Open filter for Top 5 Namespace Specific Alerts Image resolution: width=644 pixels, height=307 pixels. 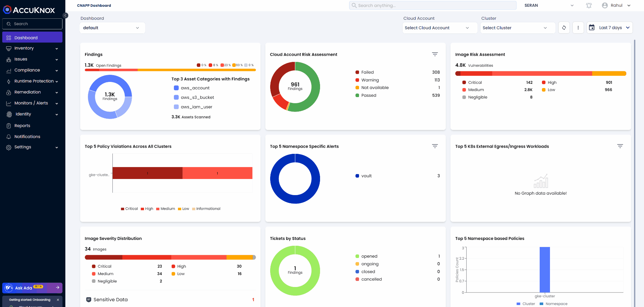[x=435, y=146]
